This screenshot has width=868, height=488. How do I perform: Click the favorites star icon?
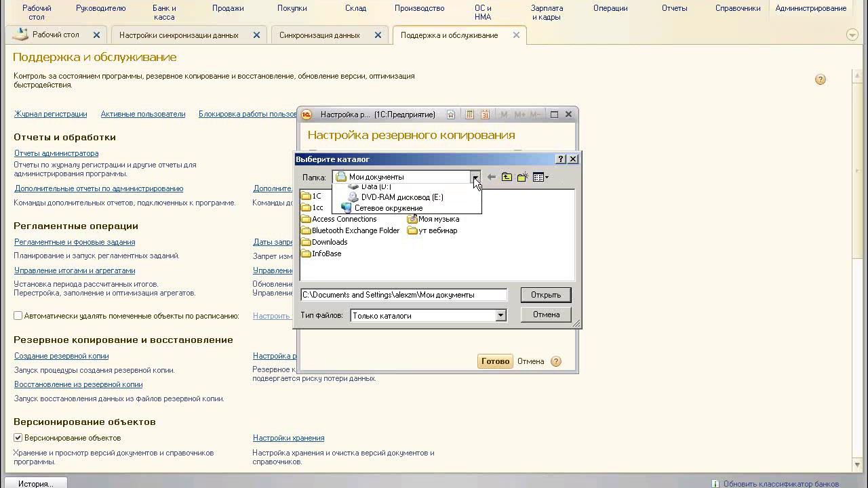451,115
